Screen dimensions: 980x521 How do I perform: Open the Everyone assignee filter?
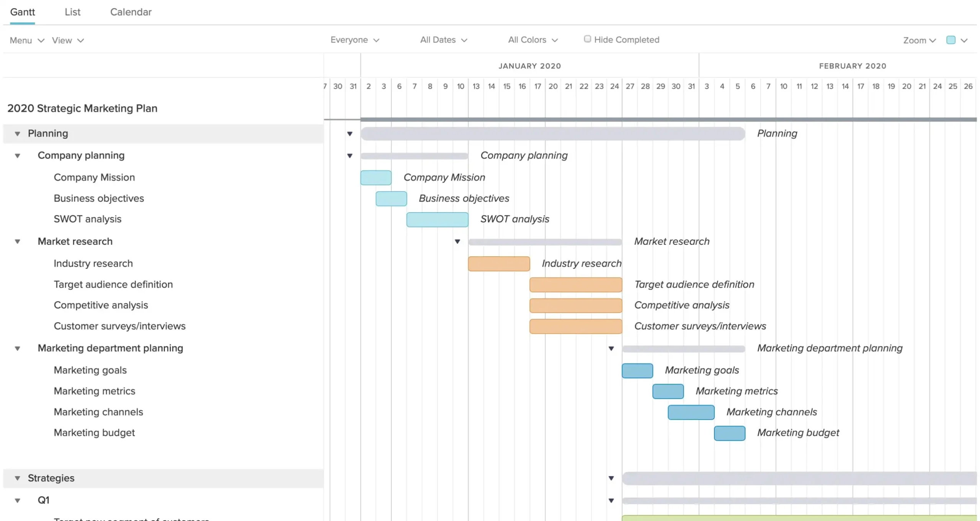[354, 40]
